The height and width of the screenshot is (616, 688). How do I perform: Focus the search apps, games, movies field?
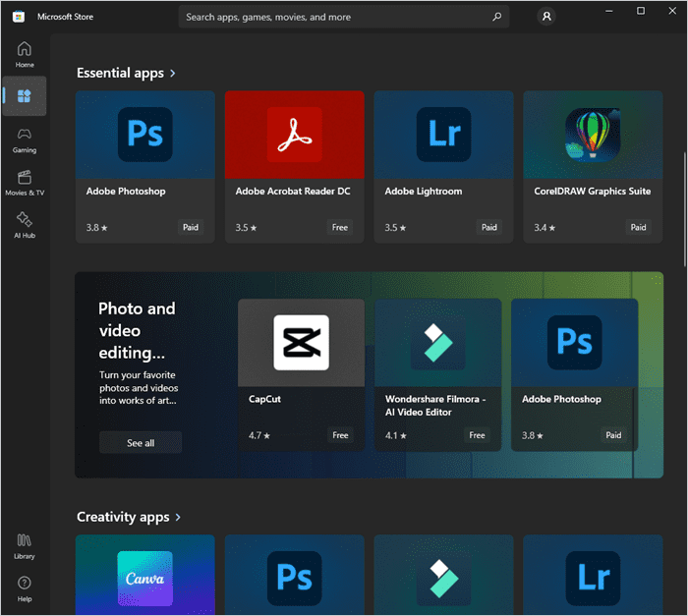pos(344,17)
